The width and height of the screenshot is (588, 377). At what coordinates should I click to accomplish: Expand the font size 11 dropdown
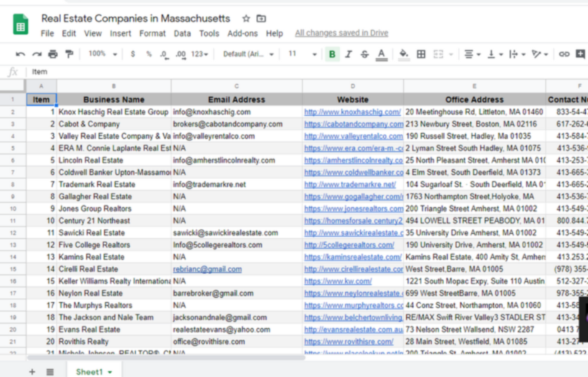tap(302, 54)
